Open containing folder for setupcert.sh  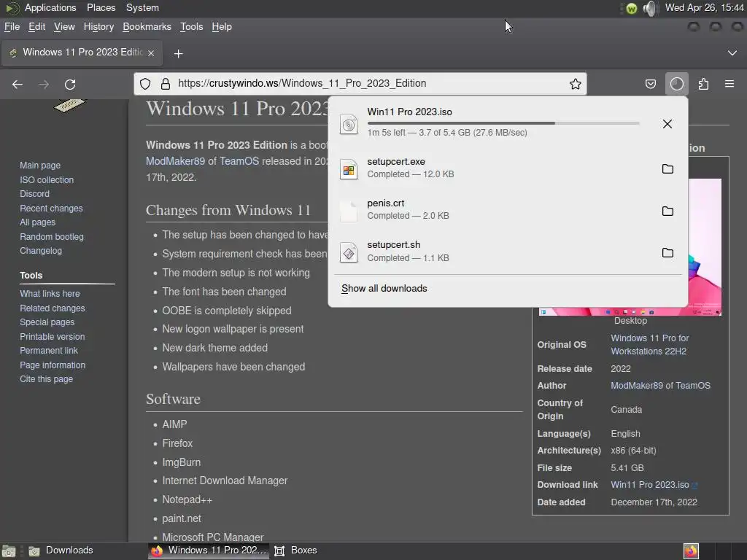pos(668,252)
